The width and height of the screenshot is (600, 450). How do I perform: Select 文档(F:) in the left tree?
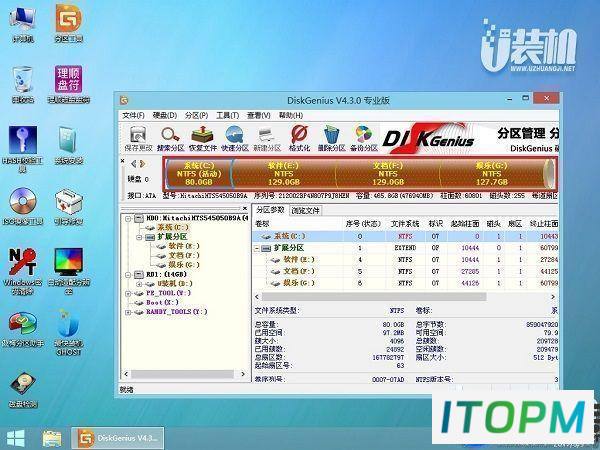184,256
